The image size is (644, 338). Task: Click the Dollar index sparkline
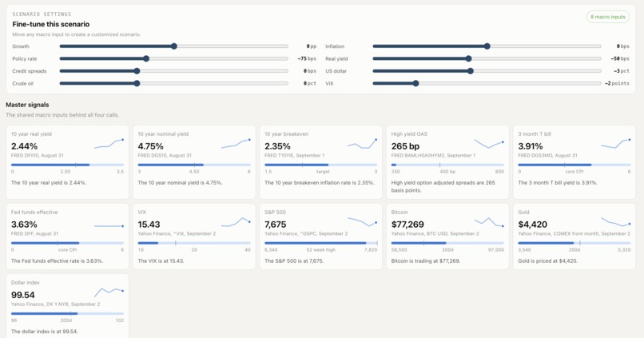tap(109, 292)
